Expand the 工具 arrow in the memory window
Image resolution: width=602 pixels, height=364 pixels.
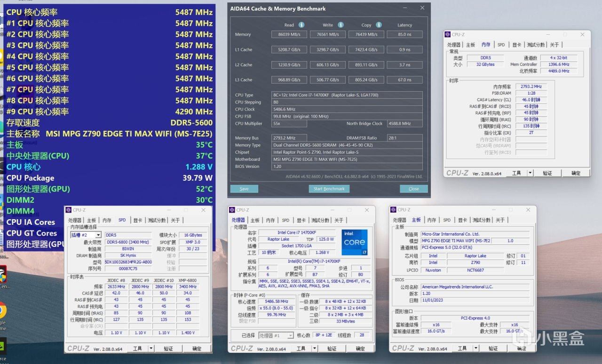[x=530, y=173]
